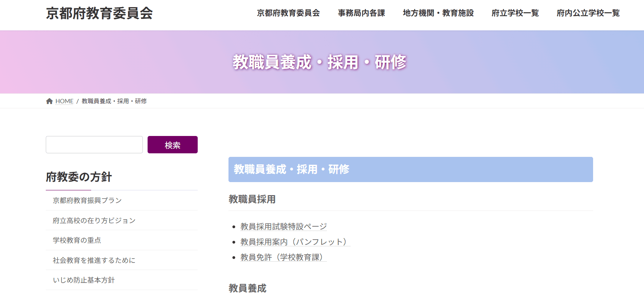644x296 pixels.
Task: Open 教員採用試験特設ページ link
Action: pos(284,227)
